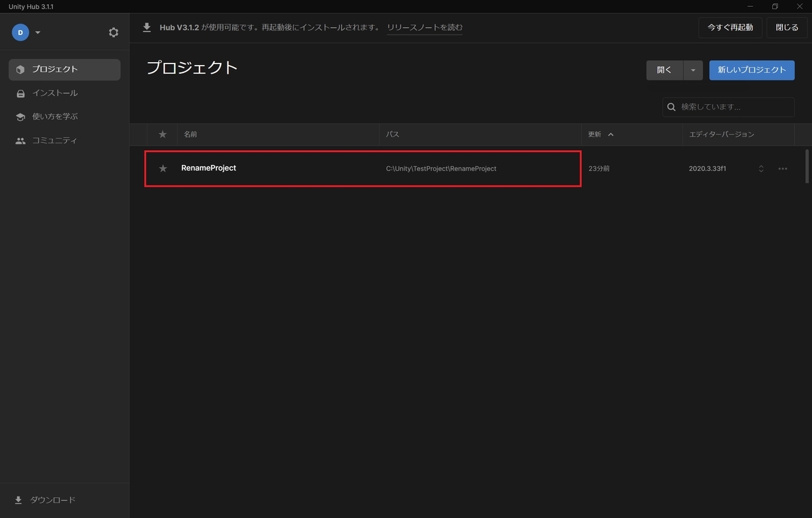Image resolution: width=812 pixels, height=518 pixels.
Task: Click the 今すぐ再起動 button
Action: point(730,28)
